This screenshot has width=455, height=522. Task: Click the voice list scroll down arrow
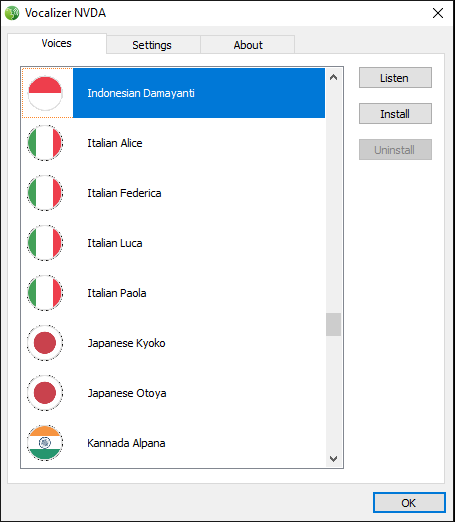pyautogui.click(x=333, y=459)
